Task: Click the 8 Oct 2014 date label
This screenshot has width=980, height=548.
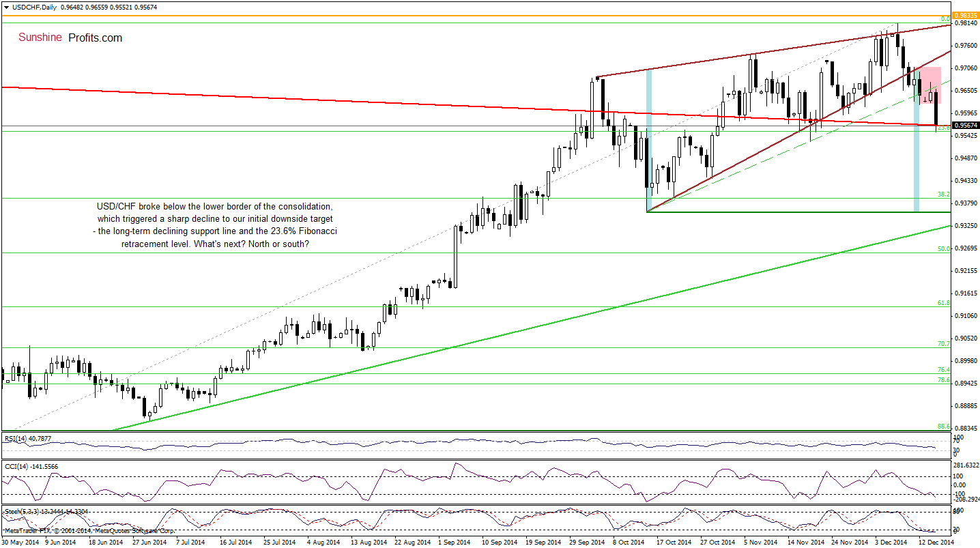Action: [629, 543]
